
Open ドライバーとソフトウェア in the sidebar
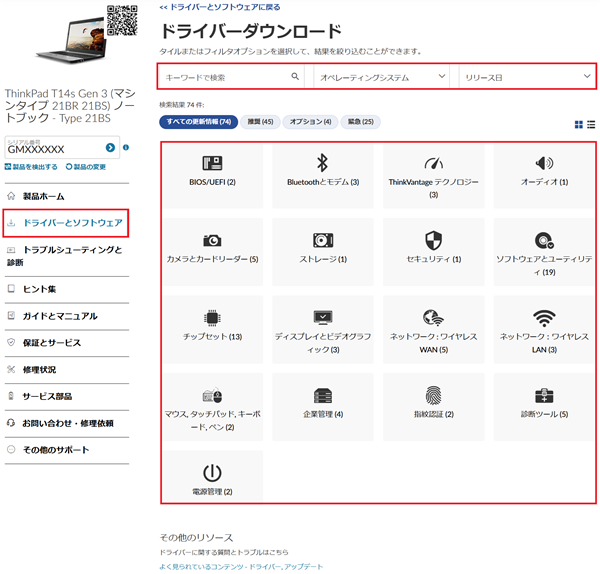pos(72,222)
